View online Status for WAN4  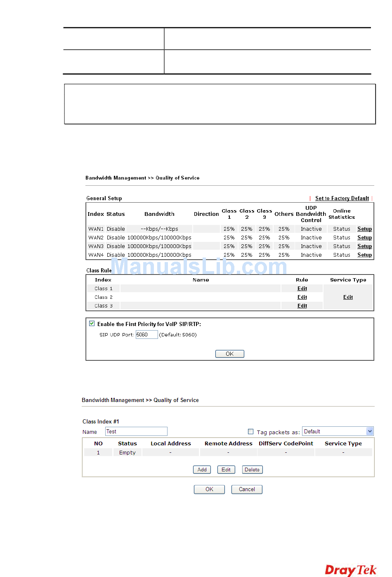click(342, 255)
